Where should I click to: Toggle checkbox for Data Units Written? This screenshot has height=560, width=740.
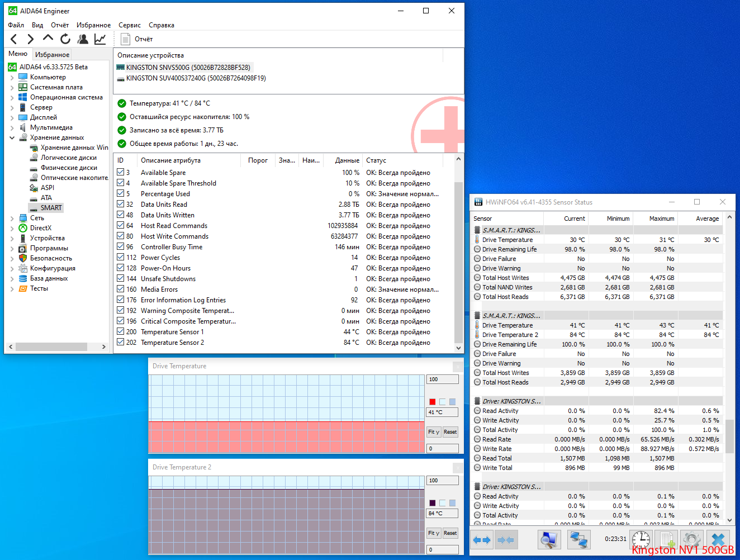tap(121, 215)
